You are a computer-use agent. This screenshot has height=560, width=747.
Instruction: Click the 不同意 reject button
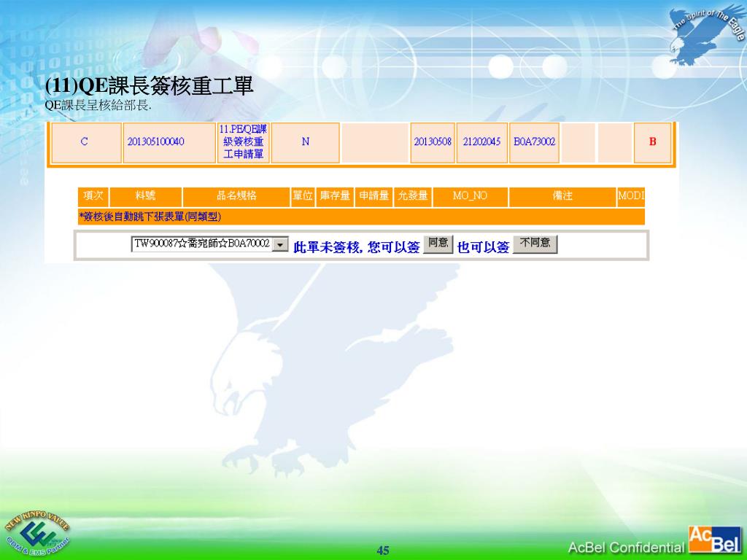535,244
